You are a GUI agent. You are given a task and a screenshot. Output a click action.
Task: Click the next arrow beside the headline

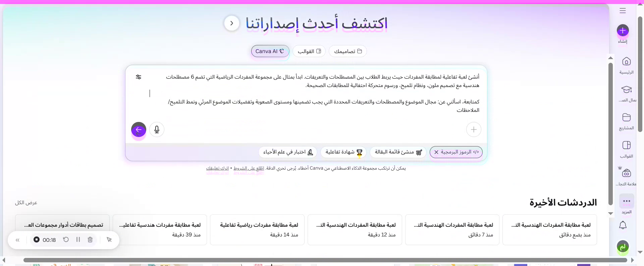[231, 23]
